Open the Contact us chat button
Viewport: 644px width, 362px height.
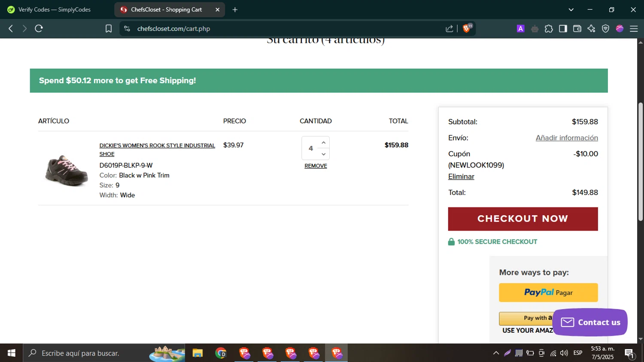[x=590, y=322]
